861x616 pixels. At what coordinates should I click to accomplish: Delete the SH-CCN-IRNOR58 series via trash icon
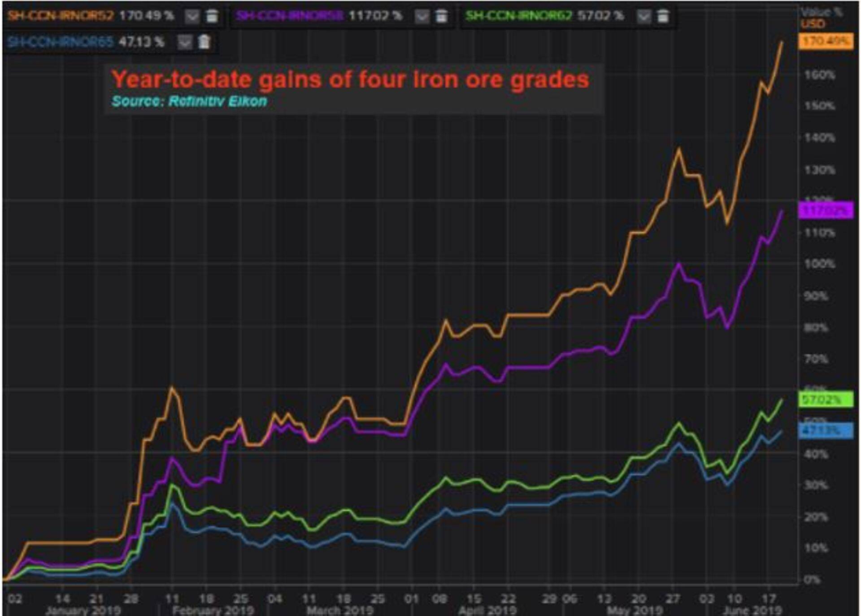441,15
